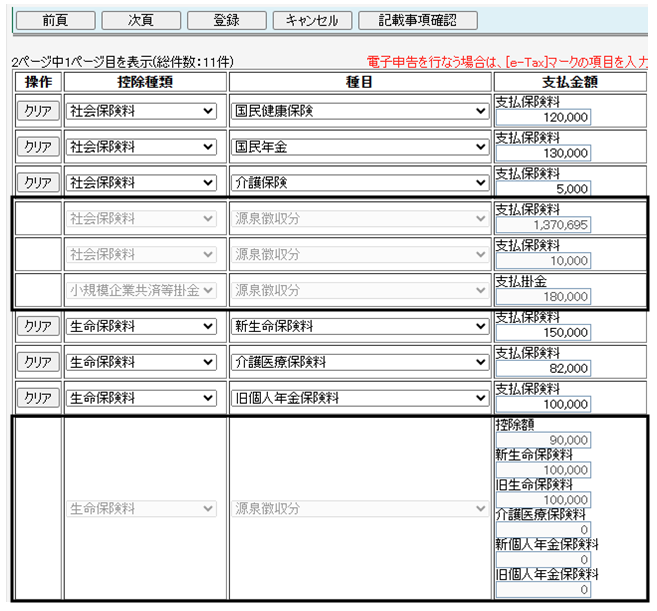657x611 pixels.
Task: Click the 5,000 支払保険料 field
Action: click(x=543, y=189)
